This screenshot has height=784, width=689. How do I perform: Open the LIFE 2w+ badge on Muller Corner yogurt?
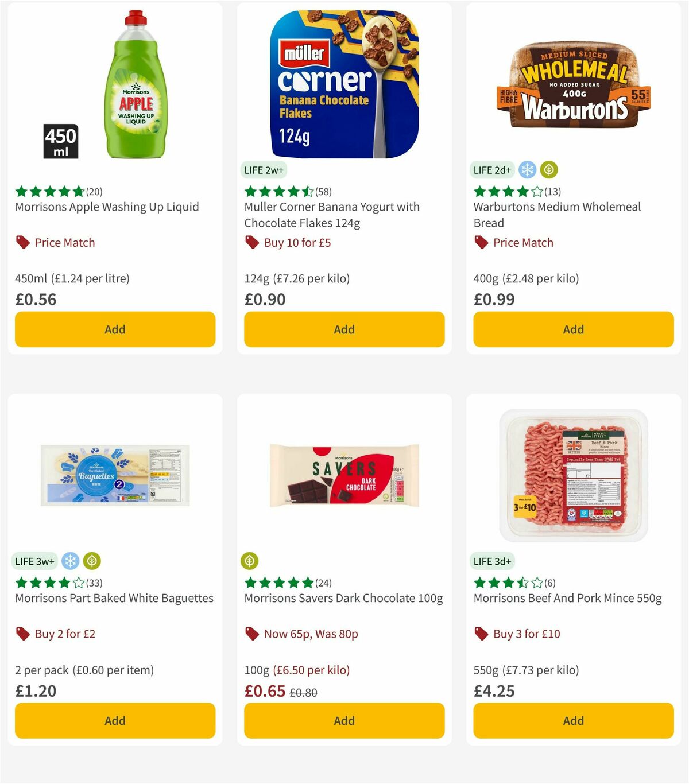pos(264,170)
